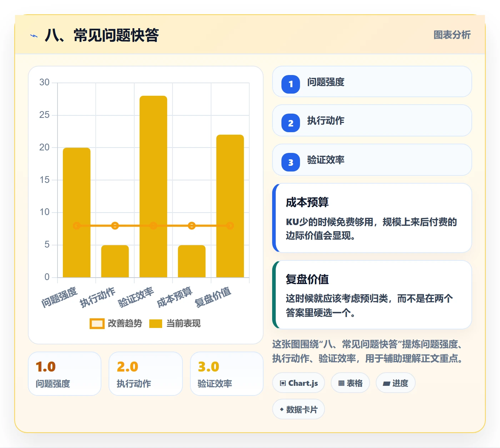This screenshot has height=448, width=500.
Task: Click the text starting with KU少的时候免费够用
Action: pyautogui.click(x=371, y=229)
